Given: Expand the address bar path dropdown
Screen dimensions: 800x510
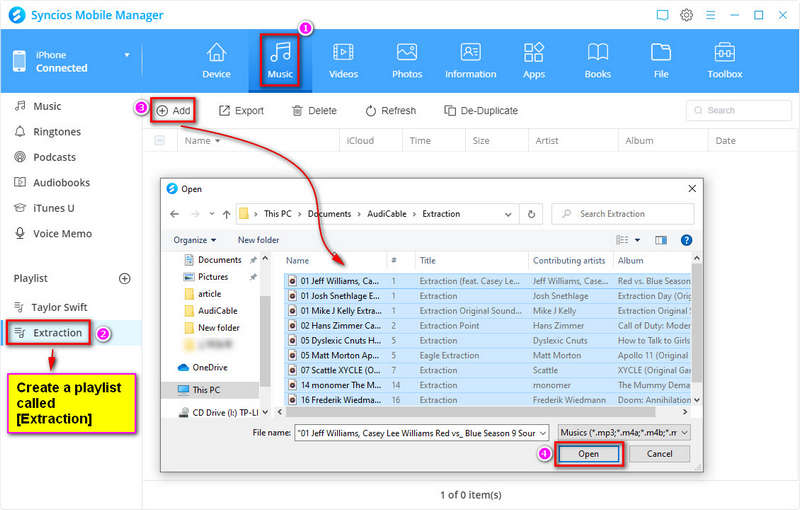Looking at the screenshot, I should pyautogui.click(x=508, y=214).
